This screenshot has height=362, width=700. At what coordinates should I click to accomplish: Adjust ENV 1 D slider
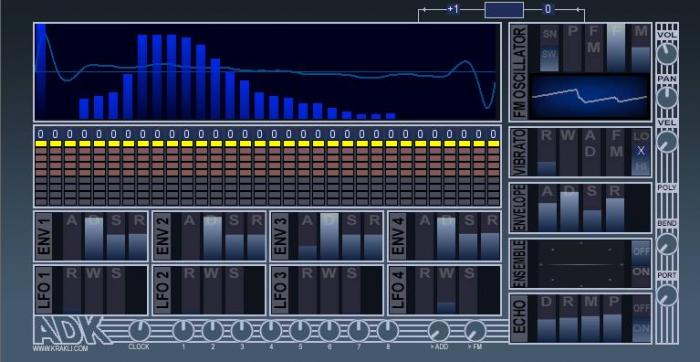point(94,236)
